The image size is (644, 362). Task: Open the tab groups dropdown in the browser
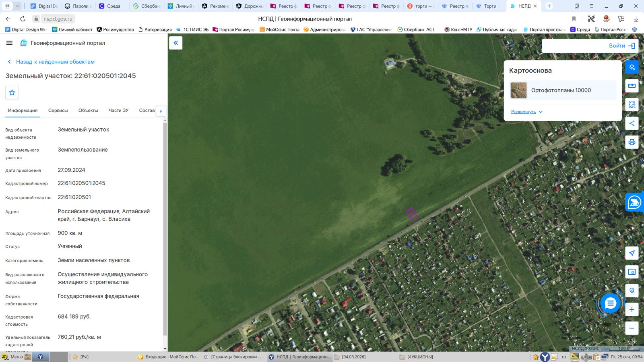(17, 6)
